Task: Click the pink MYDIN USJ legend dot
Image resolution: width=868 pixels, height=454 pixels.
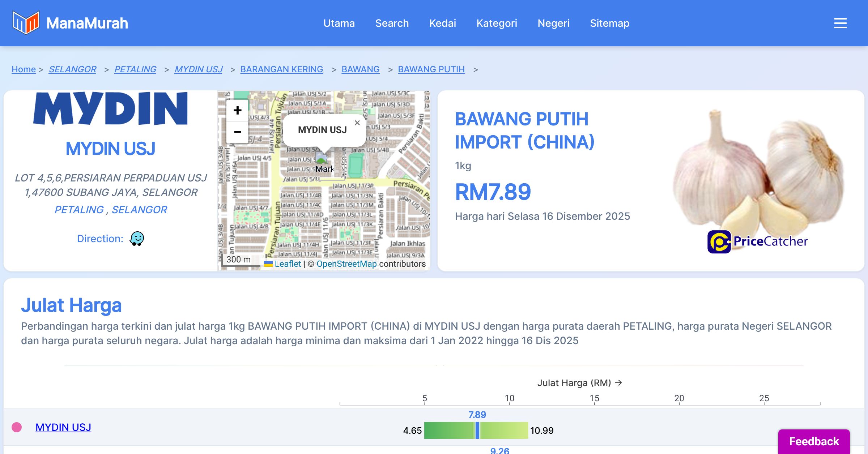Action: click(x=17, y=427)
